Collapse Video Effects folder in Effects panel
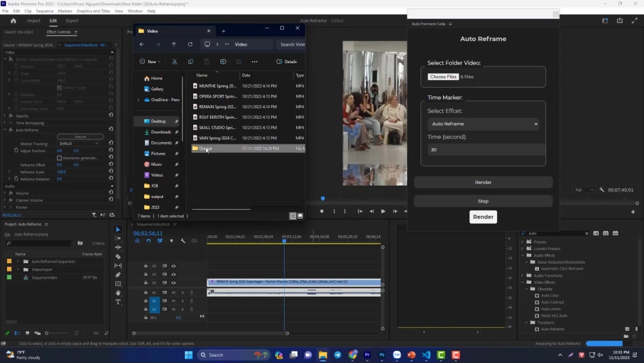 click(x=523, y=282)
